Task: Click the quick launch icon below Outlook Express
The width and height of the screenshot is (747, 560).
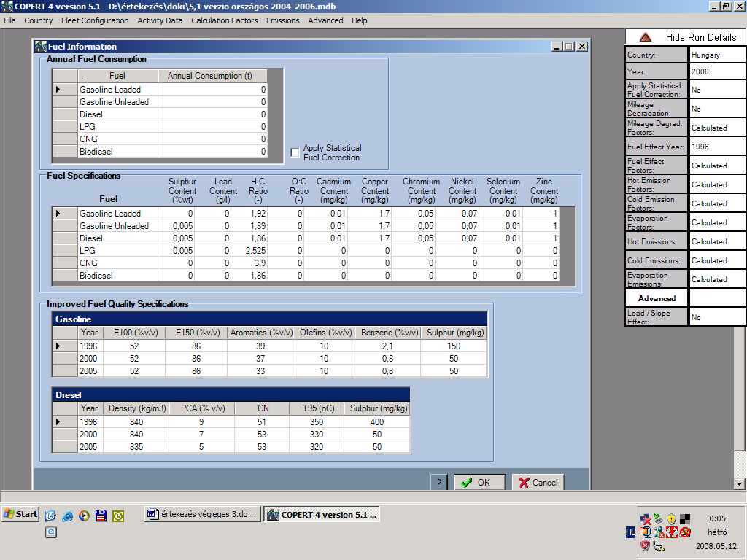Action: (x=51, y=532)
